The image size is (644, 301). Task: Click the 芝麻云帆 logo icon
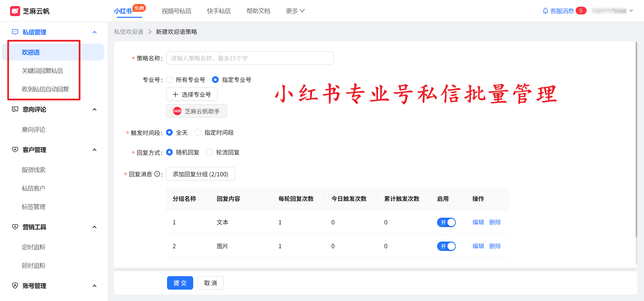(15, 11)
